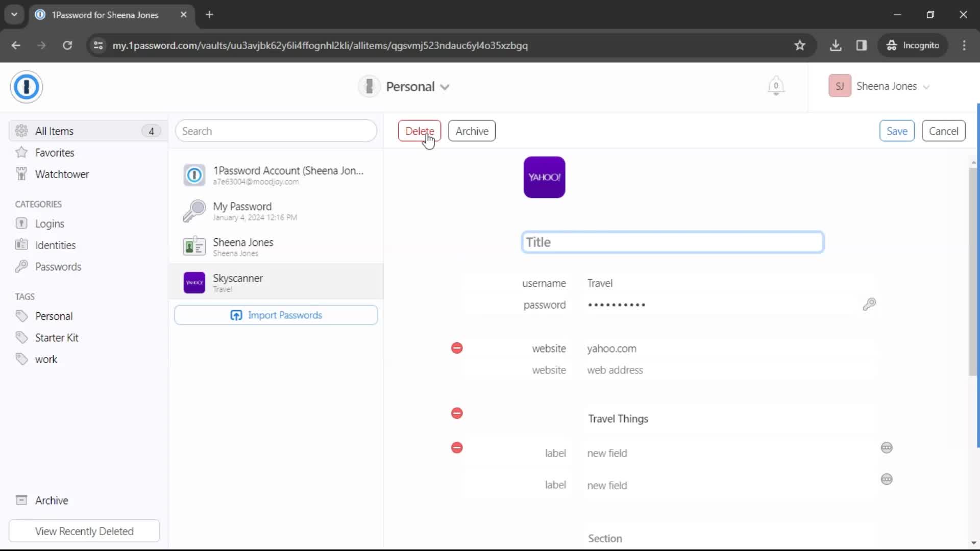
Task: Open Chrome three-dot menu
Action: click(x=964, y=45)
